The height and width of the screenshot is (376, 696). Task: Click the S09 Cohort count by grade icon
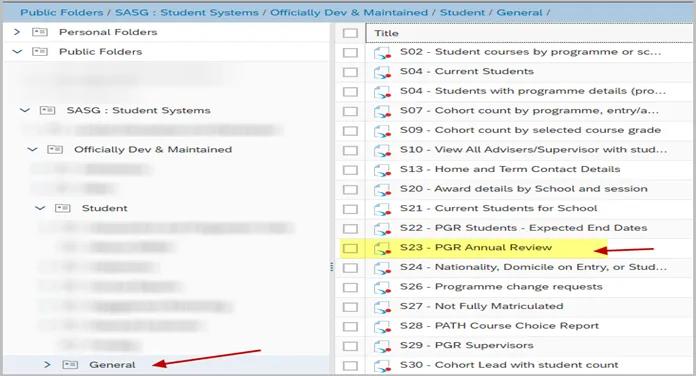[x=382, y=131]
